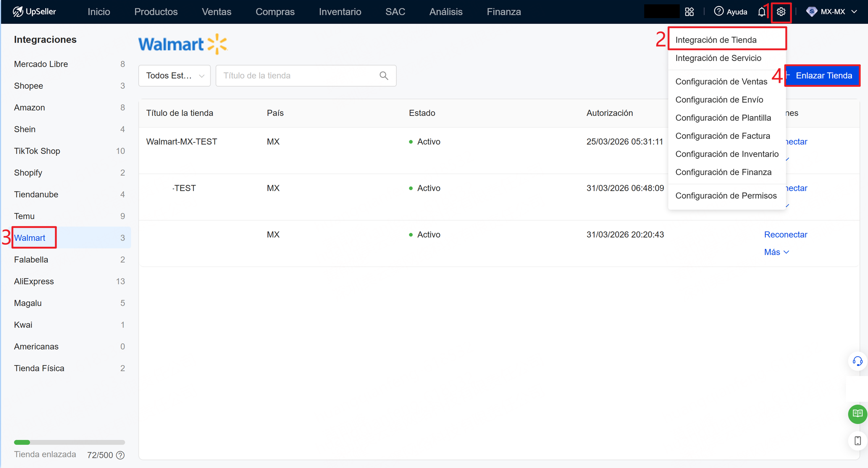Click the apps grid icon
This screenshot has height=468, width=868.
click(x=689, y=12)
